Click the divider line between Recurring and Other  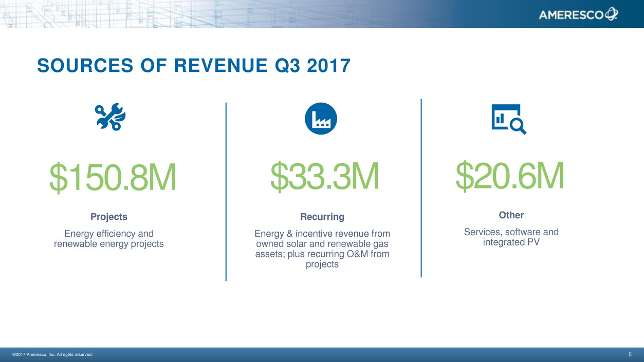pyautogui.click(x=421, y=188)
